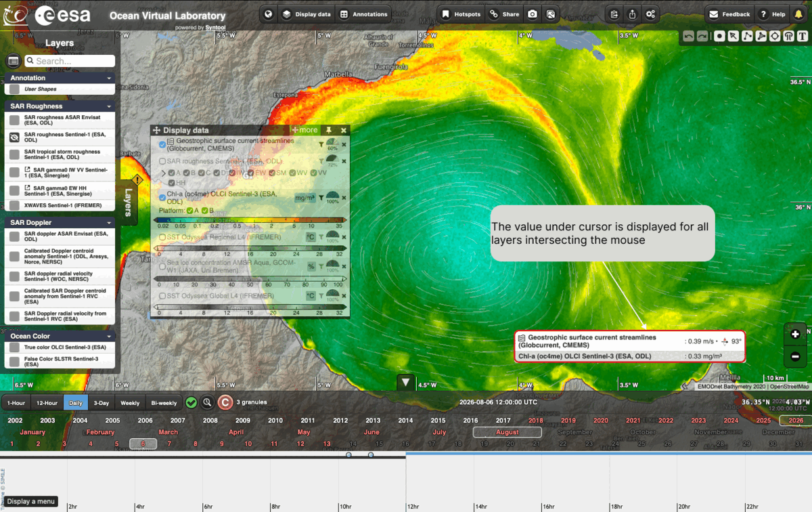
Task: Open filter for Geostrophic surface current layer
Action: 321,144
